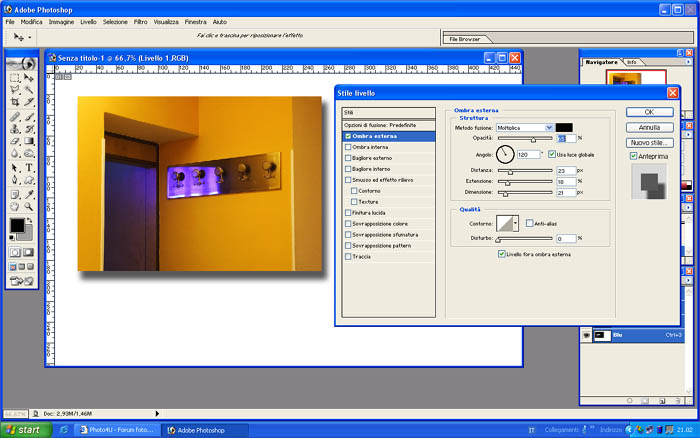This screenshot has height=438, width=700.
Task: Enable the Traccia stroke effect
Action: [348, 257]
